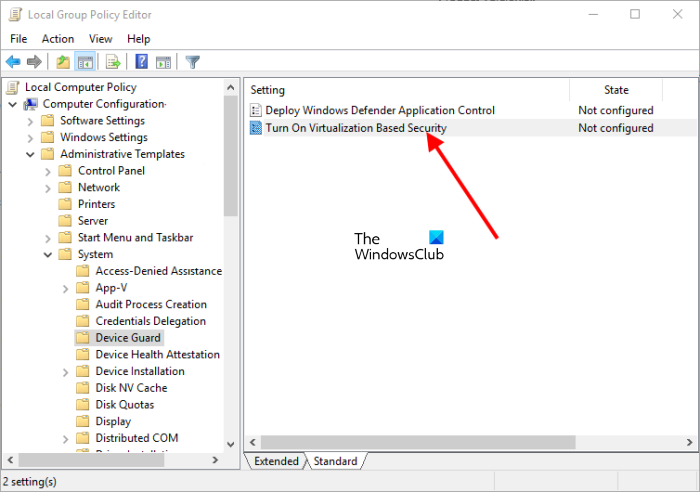Toggle the Show/Hide Action Pane icon
This screenshot has width=700, height=492.
click(x=163, y=62)
